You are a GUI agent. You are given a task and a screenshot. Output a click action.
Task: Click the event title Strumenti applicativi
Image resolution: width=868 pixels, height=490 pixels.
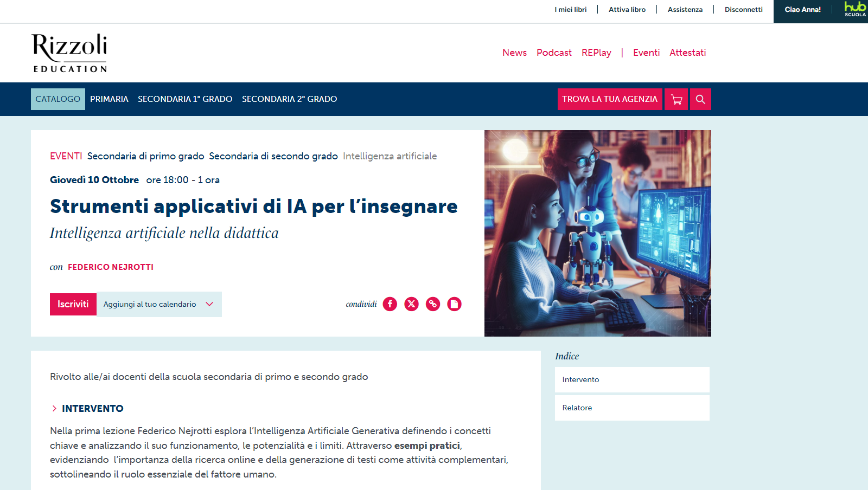point(254,206)
